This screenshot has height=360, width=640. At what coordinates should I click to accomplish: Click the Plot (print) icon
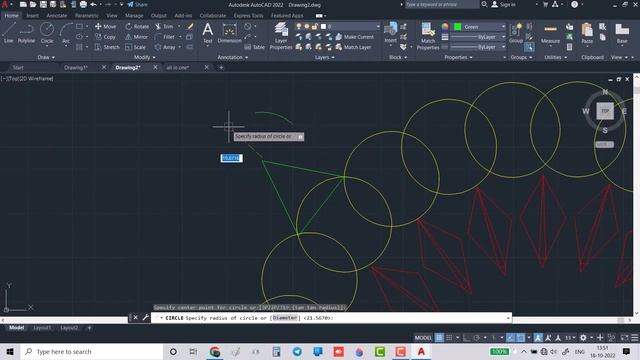pyautogui.click(x=83, y=4)
